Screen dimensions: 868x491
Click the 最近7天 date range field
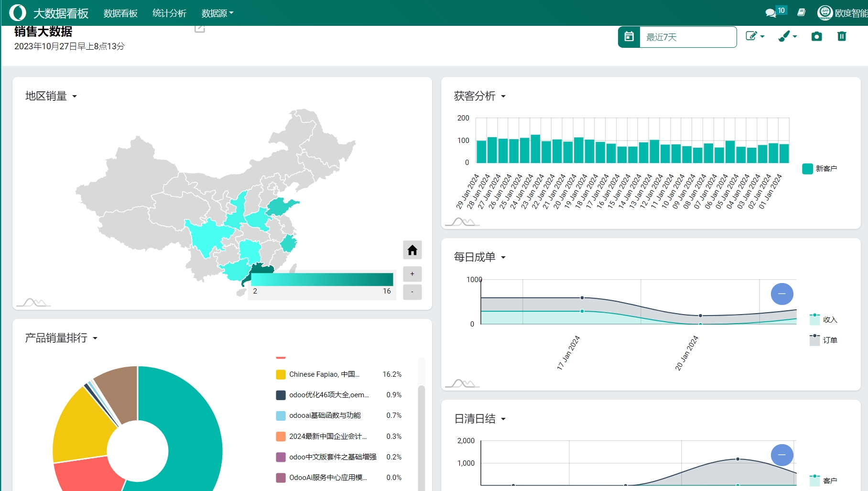pyautogui.click(x=688, y=37)
